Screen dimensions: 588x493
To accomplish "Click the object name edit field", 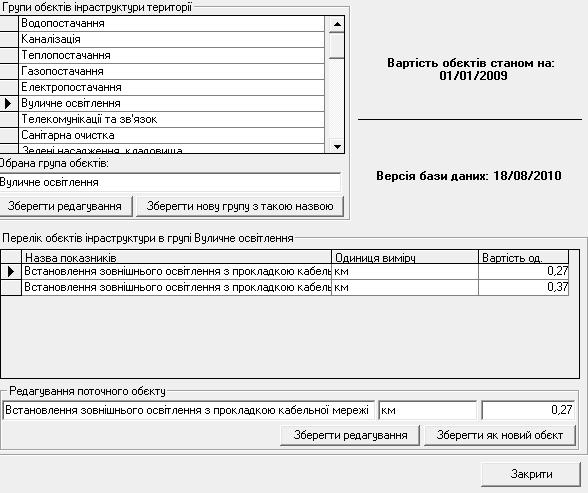I will pos(189,410).
